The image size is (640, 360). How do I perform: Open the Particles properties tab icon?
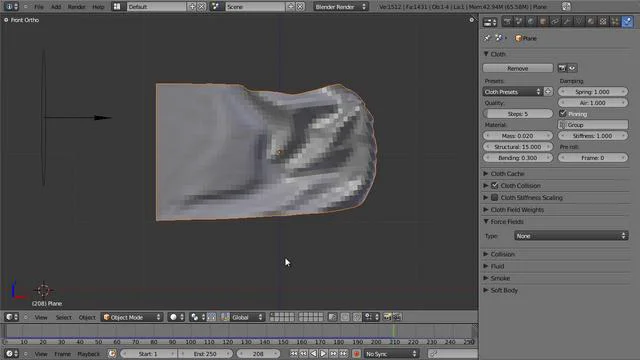[x=615, y=22]
